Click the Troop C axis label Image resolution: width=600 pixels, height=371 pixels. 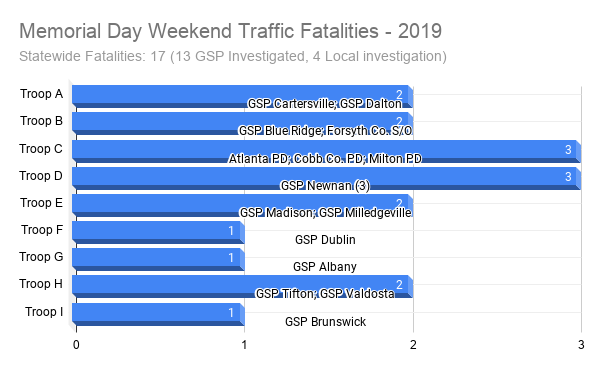41,149
